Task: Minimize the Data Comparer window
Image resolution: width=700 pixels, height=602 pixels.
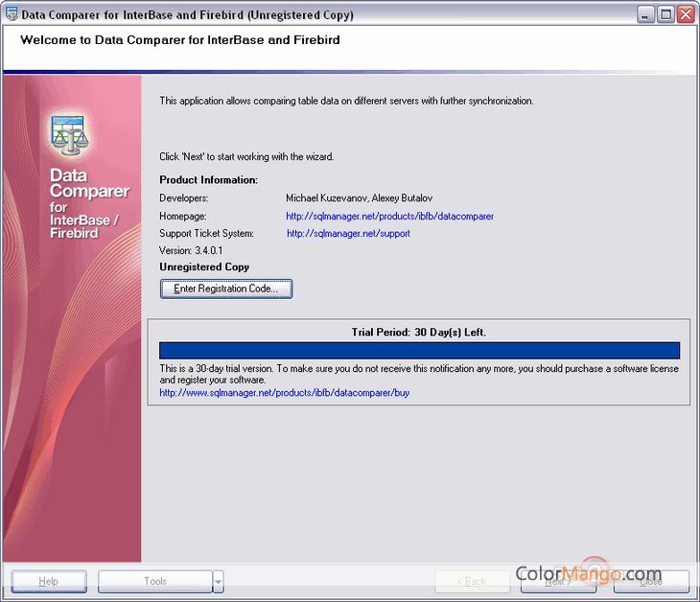Action: 644,14
